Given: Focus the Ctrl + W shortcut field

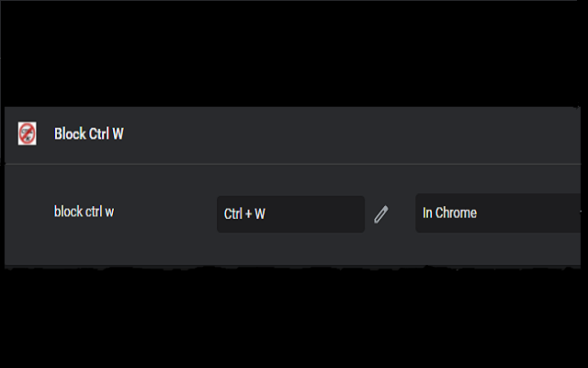Looking at the screenshot, I should click(290, 214).
